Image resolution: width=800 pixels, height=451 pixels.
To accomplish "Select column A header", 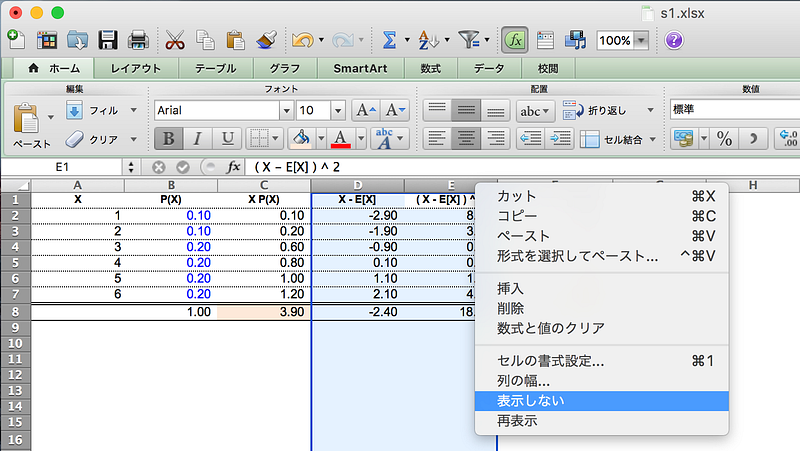I will (x=78, y=185).
